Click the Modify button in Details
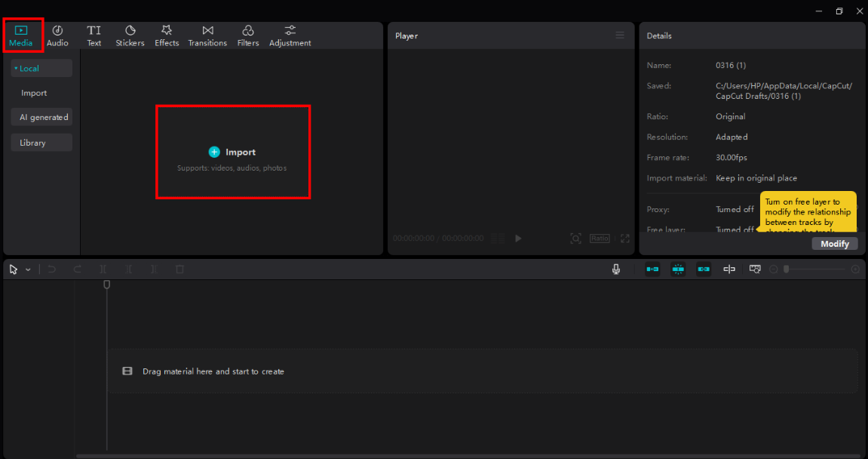The width and height of the screenshot is (868, 459). click(835, 244)
